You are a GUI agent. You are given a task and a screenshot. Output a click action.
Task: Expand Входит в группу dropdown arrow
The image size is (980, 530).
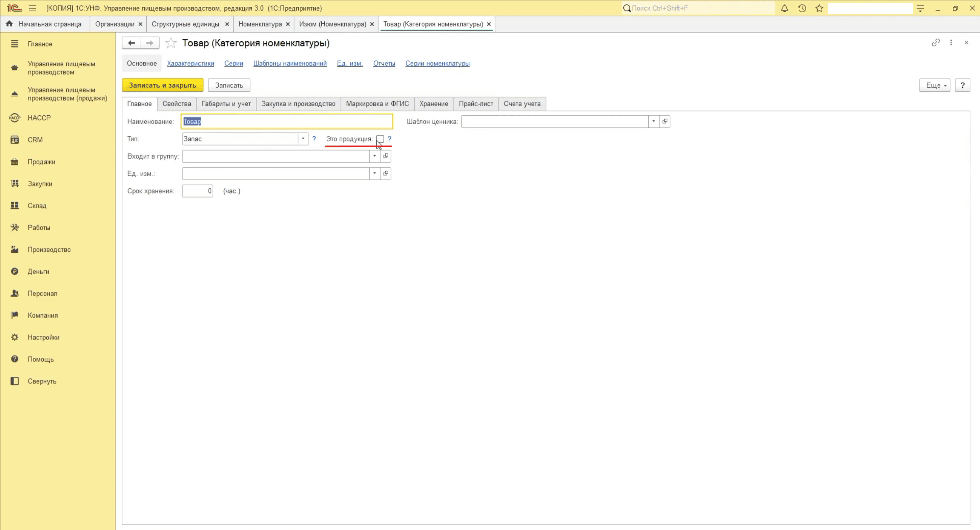coord(375,156)
